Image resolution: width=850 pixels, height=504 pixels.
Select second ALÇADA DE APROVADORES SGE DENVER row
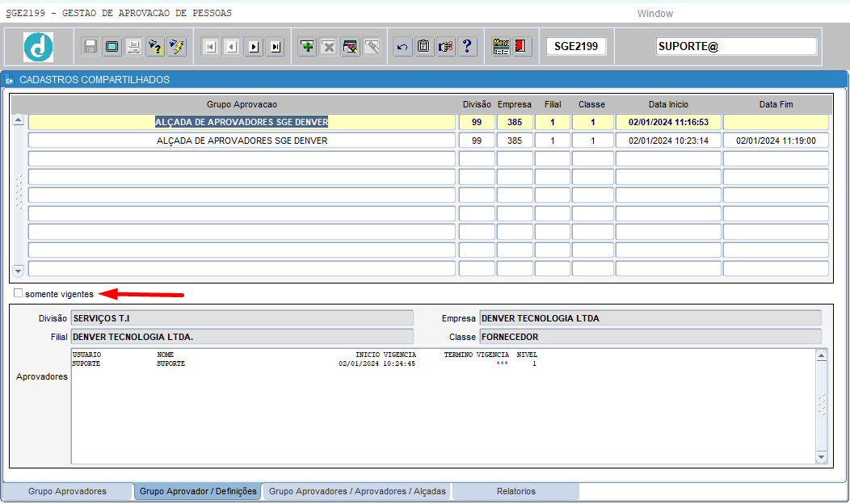tap(242, 141)
